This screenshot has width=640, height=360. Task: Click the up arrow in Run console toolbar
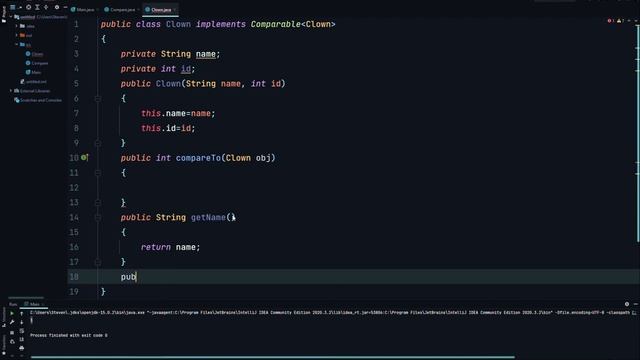click(x=22, y=313)
